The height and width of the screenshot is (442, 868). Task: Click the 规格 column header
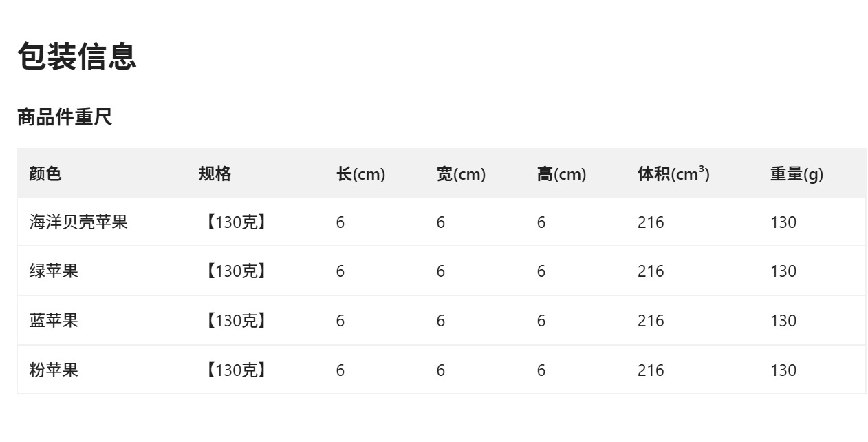[215, 173]
